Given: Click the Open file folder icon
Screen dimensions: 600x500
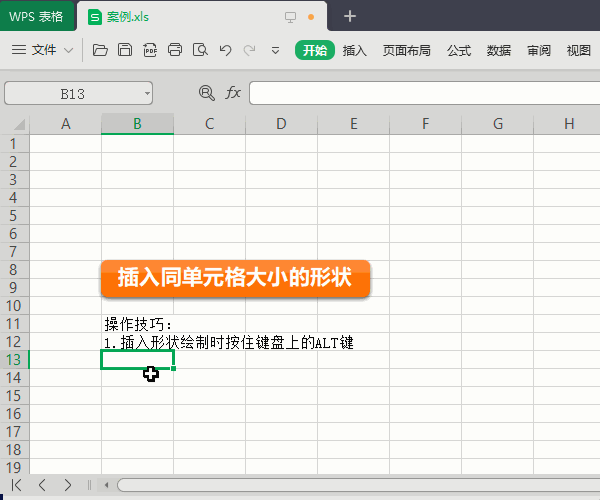Looking at the screenshot, I should tap(99, 50).
